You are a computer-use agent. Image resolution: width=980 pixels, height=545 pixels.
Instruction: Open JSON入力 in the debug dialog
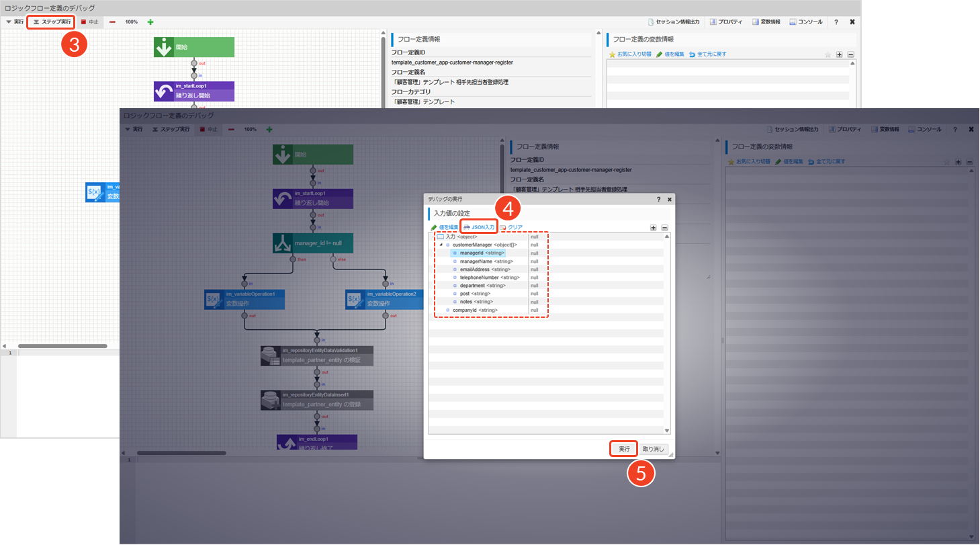tap(479, 227)
